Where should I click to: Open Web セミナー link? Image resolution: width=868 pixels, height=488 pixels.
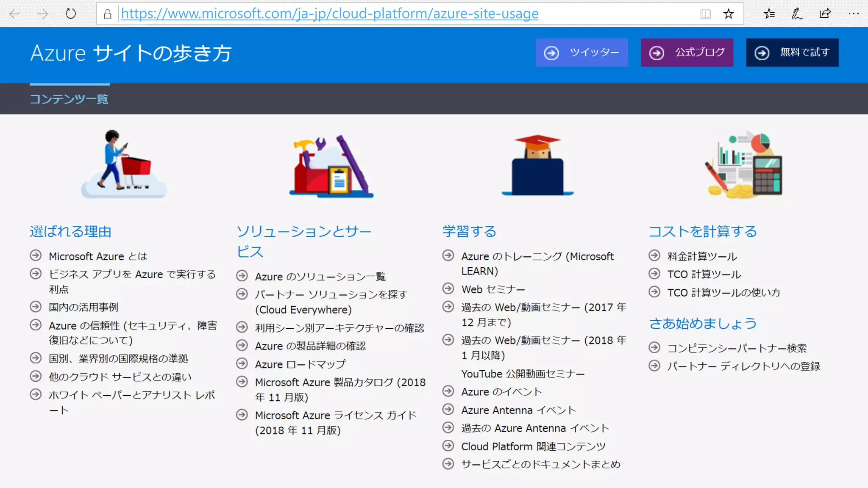pos(493,289)
